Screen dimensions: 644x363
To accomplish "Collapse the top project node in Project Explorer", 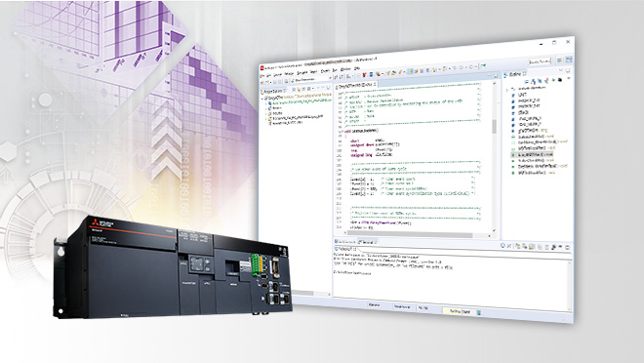I will click(262, 99).
